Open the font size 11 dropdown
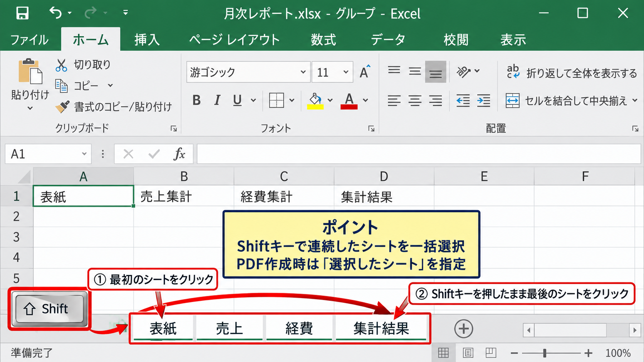This screenshot has height=362, width=644. [346, 72]
